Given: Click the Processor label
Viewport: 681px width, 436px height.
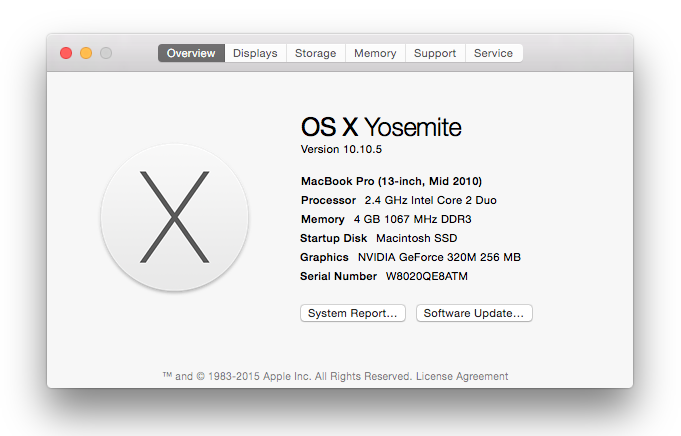Looking at the screenshot, I should coord(328,200).
